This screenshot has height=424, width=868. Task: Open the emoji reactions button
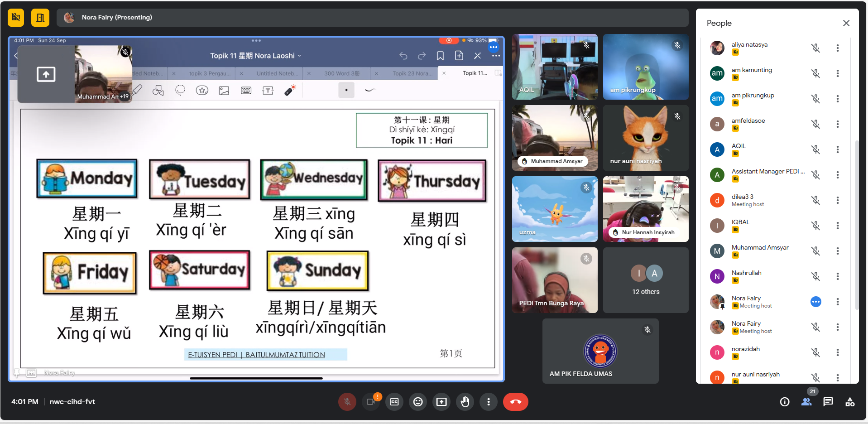point(418,402)
